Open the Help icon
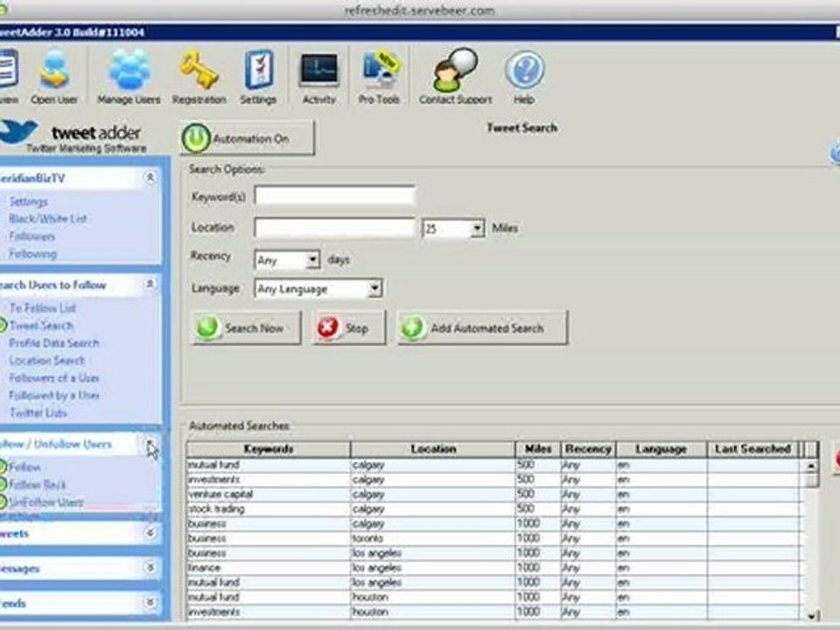This screenshot has width=840, height=630. 524,70
